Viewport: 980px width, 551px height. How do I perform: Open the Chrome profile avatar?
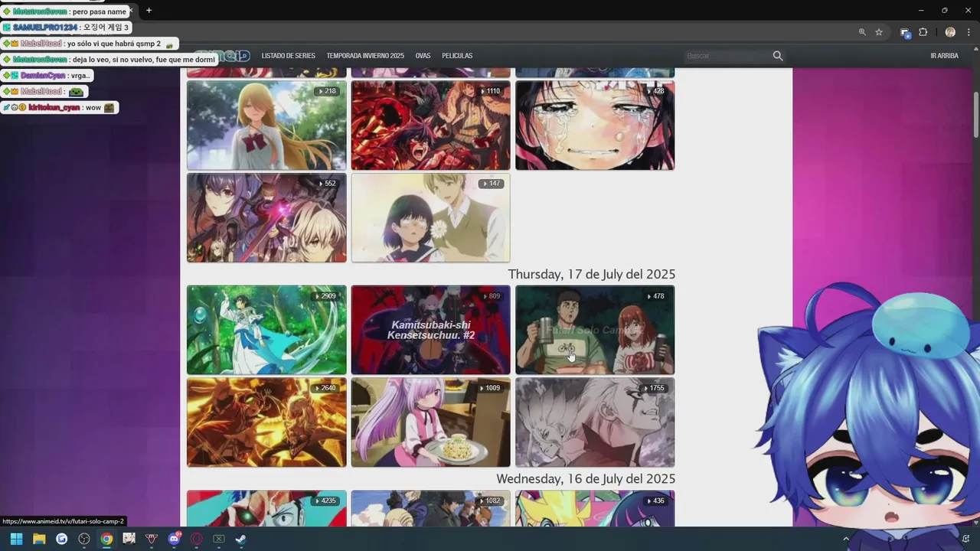point(950,32)
